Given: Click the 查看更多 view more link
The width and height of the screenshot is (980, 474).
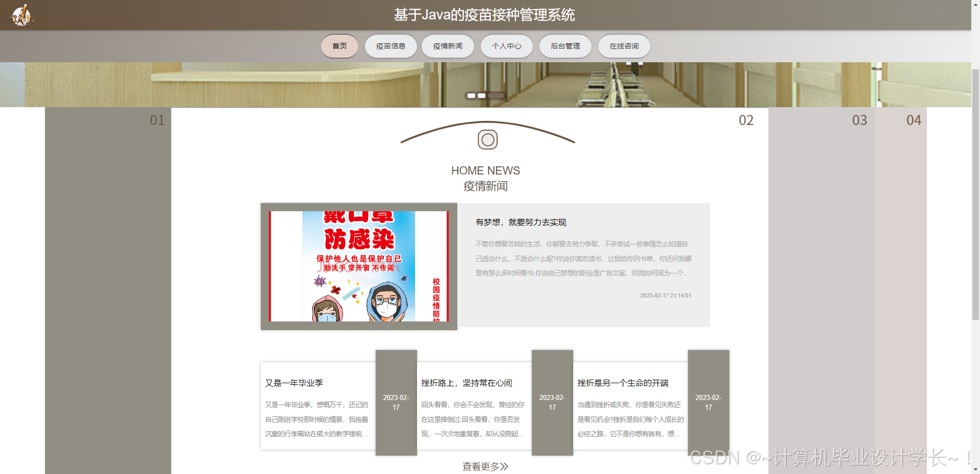Looking at the screenshot, I should [x=485, y=466].
